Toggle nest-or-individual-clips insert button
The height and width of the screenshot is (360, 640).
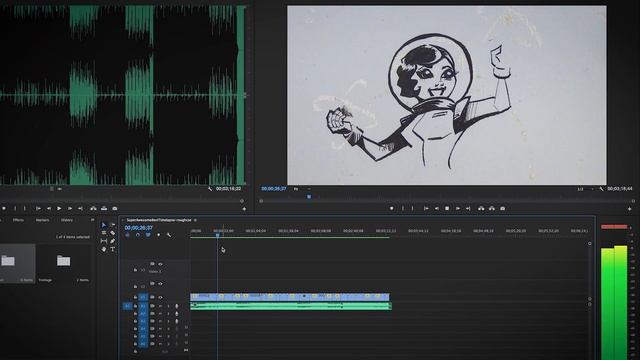[128, 235]
